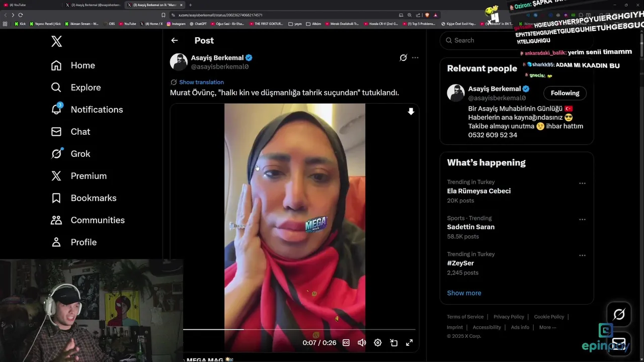Open the Yayıncı Paneli Kick bookmark

point(45,24)
